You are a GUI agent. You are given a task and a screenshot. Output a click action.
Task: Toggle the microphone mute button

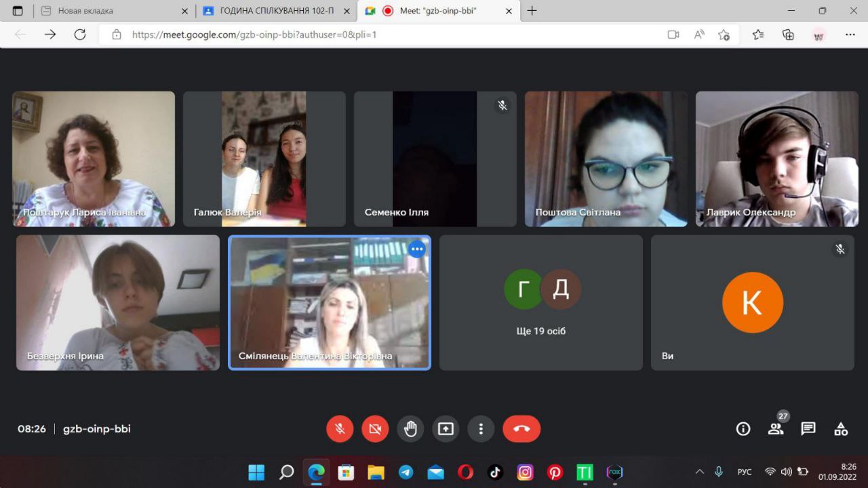point(340,429)
